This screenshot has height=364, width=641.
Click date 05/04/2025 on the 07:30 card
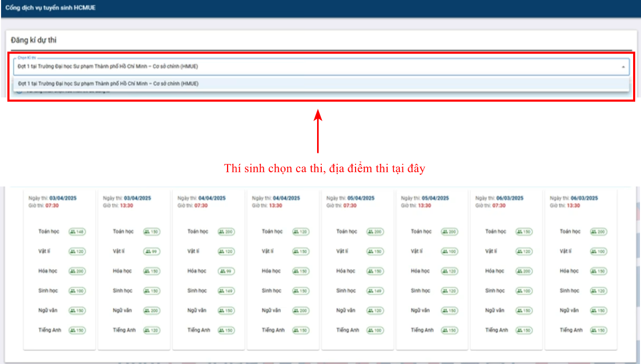(361, 198)
